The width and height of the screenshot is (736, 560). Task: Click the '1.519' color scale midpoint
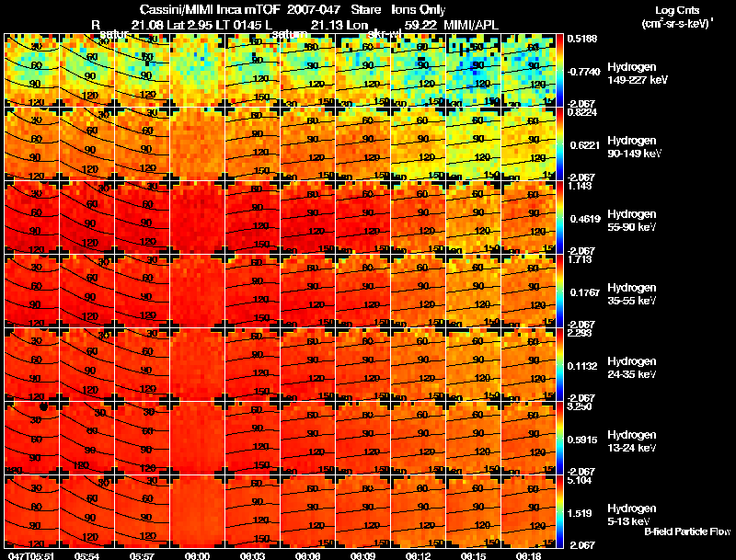point(580,514)
